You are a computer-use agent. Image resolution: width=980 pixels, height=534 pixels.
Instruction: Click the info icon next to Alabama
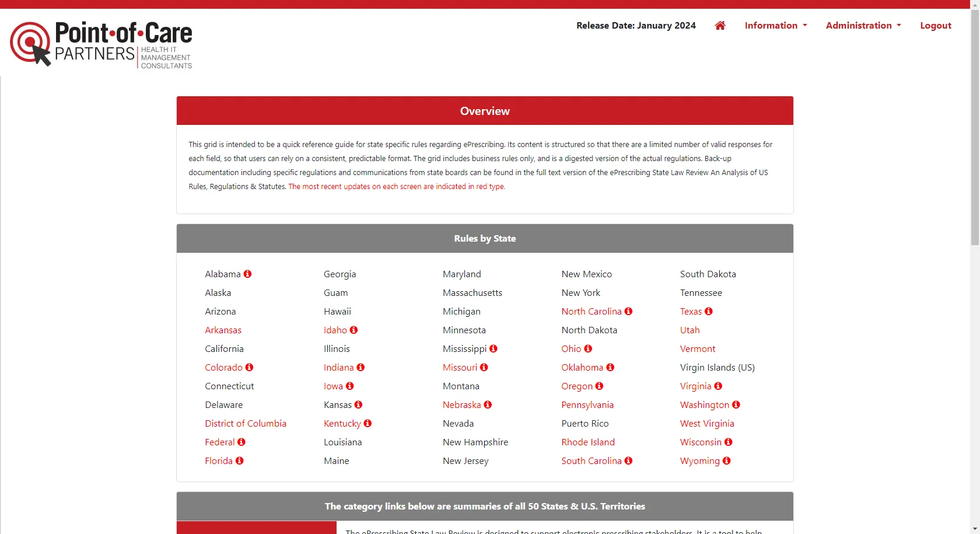click(247, 274)
